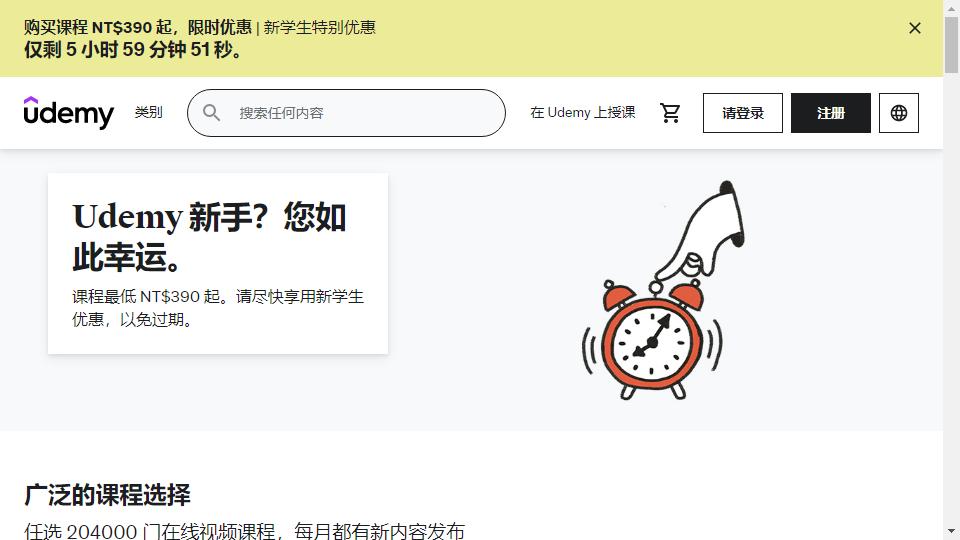Click the Udemy 新手 hero headline

[209, 236]
